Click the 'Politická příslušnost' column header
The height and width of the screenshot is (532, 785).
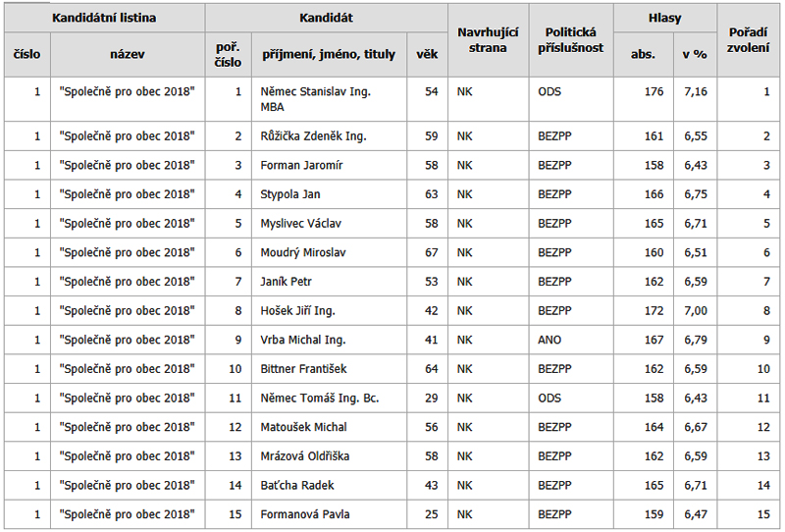571,40
